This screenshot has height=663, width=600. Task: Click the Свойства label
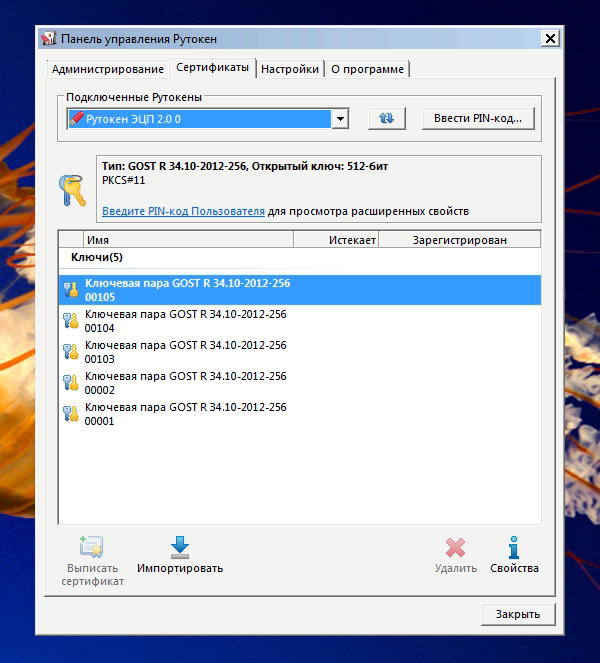pos(514,568)
